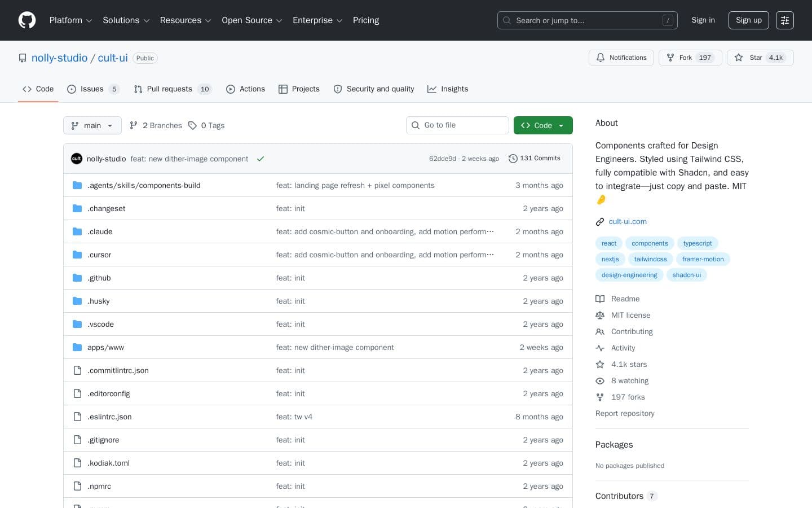Click the Notifications bell button
This screenshot has width=812, height=508.
(x=621, y=58)
